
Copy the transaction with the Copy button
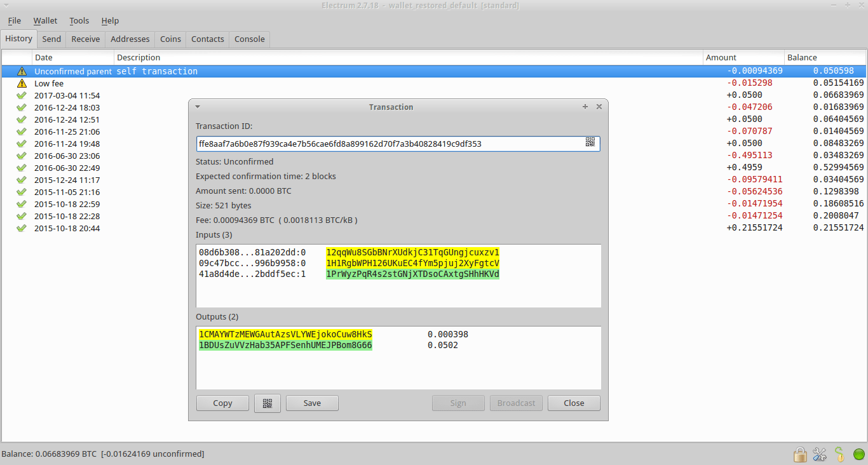pos(222,403)
